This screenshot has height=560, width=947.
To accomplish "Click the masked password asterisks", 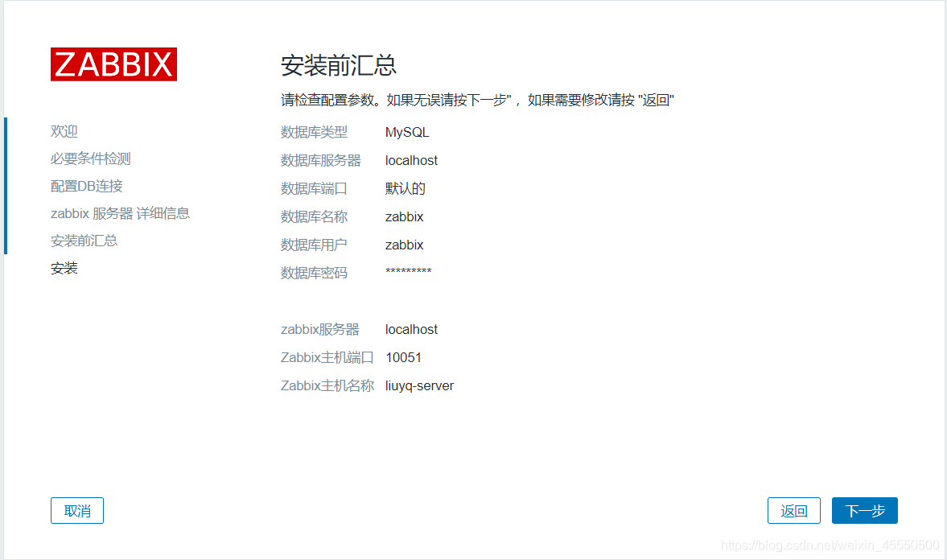I will [408, 270].
